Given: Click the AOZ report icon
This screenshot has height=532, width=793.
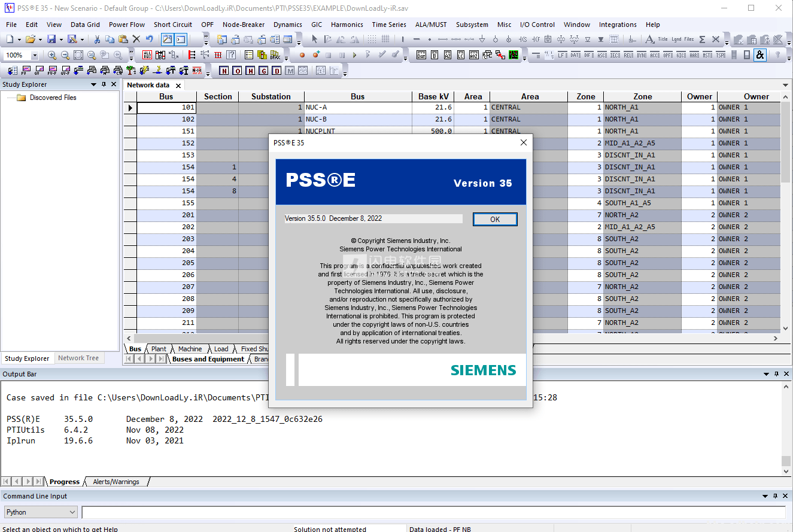Looking at the screenshot, I should click(474, 55).
